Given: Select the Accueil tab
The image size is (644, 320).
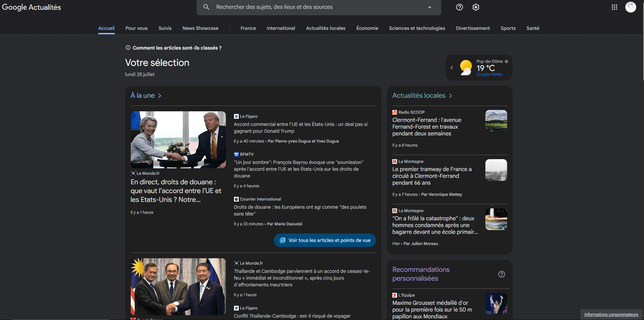Looking at the screenshot, I should click(106, 28).
